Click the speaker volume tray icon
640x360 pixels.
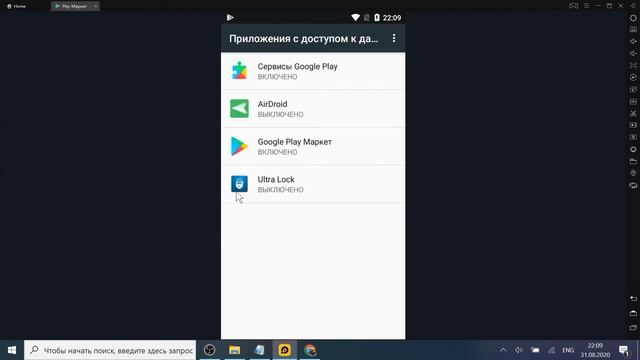(519, 350)
